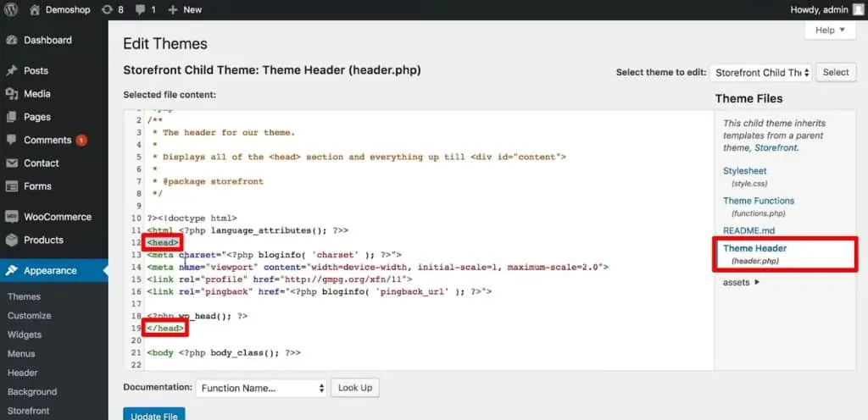The width and height of the screenshot is (868, 420).
Task: Click Howdy, admin account link
Action: click(x=820, y=9)
